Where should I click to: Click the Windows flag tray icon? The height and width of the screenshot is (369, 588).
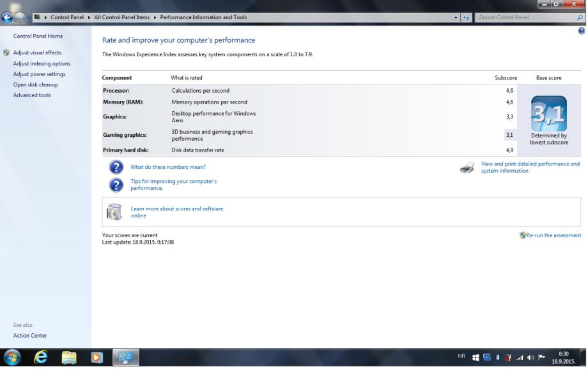(476, 357)
